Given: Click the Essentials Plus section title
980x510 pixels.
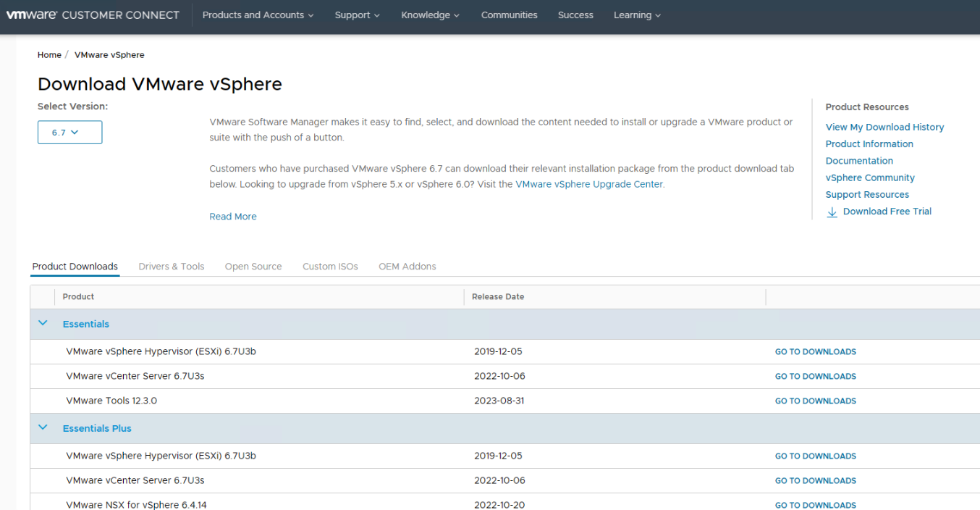Looking at the screenshot, I should pos(97,428).
